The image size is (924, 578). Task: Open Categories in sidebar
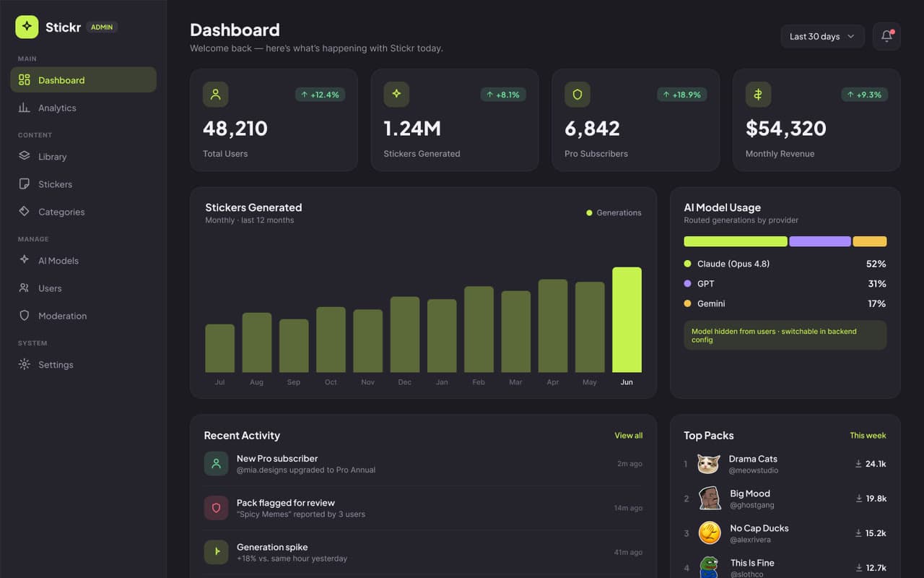click(x=83, y=212)
